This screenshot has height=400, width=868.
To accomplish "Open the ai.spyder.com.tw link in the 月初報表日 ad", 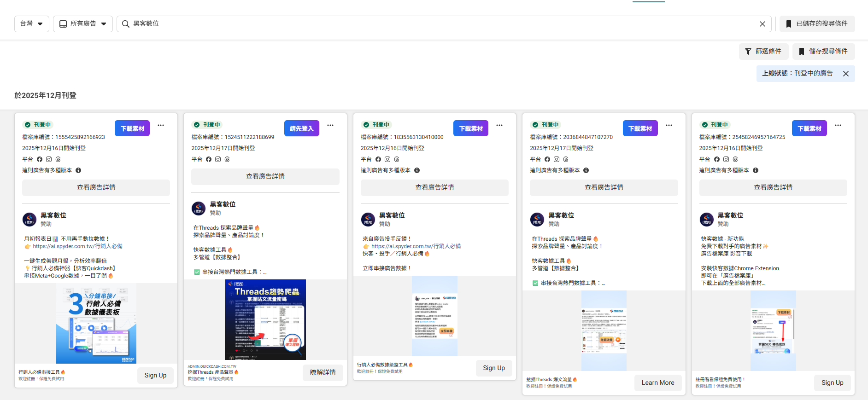I will click(x=77, y=246).
